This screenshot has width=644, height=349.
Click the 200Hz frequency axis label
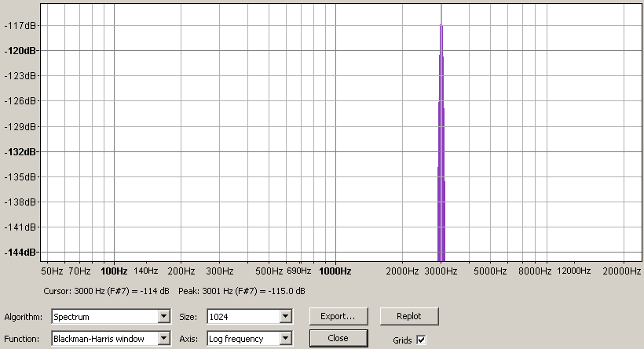pos(181,271)
